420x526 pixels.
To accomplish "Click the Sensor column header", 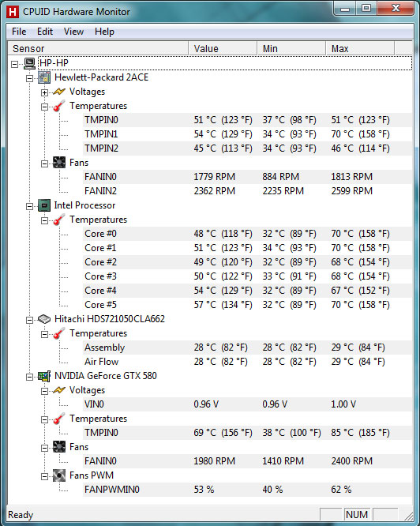I will (x=98, y=49).
